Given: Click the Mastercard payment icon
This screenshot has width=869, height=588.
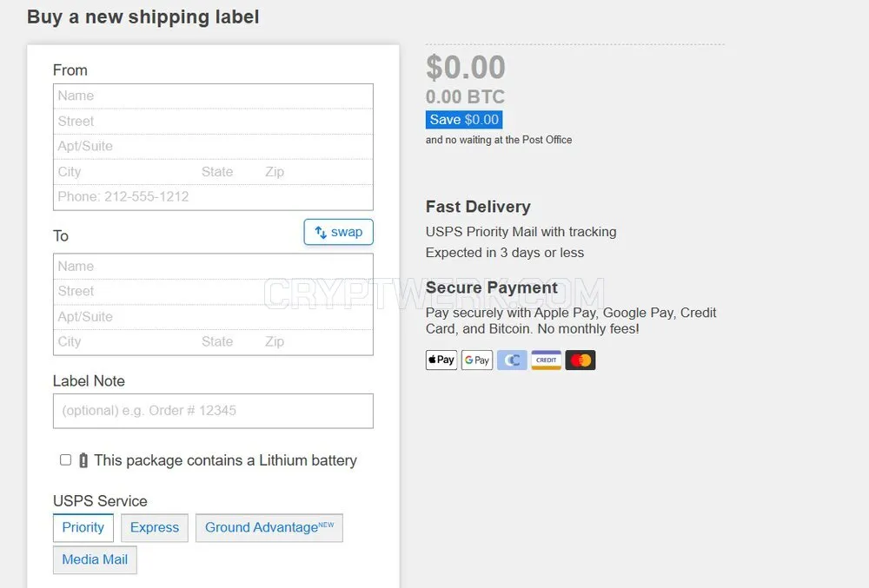Looking at the screenshot, I should coord(580,360).
